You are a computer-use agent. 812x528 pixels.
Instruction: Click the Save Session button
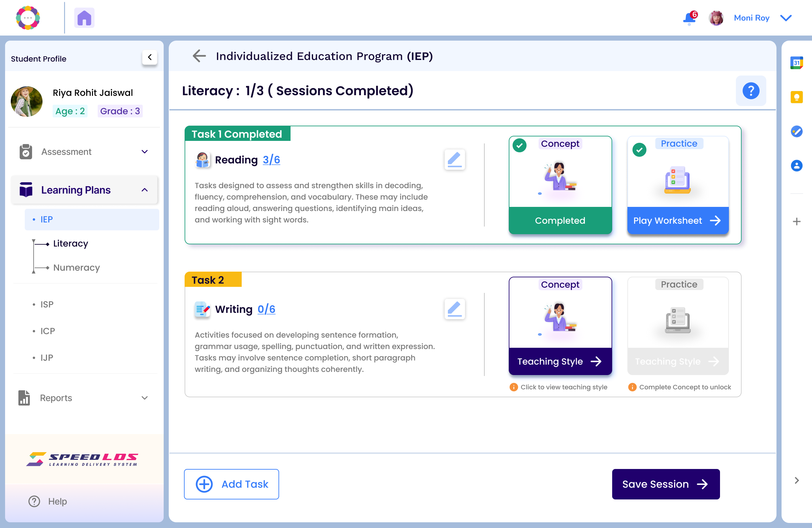tap(665, 484)
